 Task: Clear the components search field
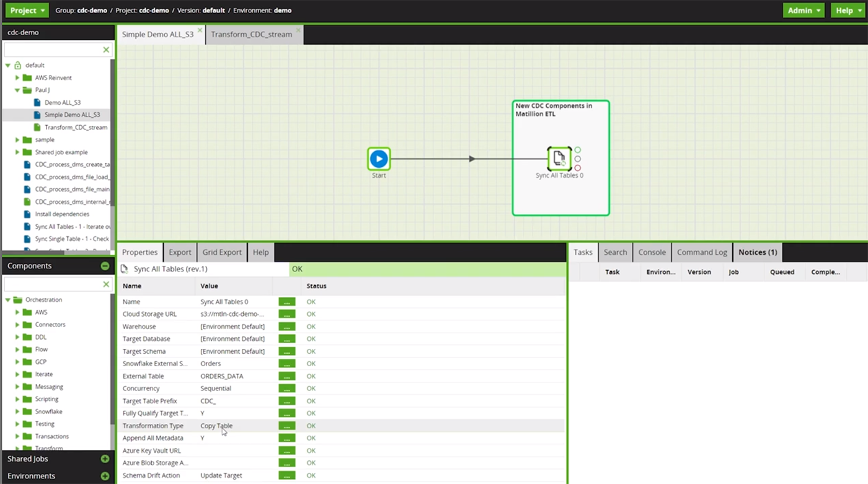coord(106,284)
